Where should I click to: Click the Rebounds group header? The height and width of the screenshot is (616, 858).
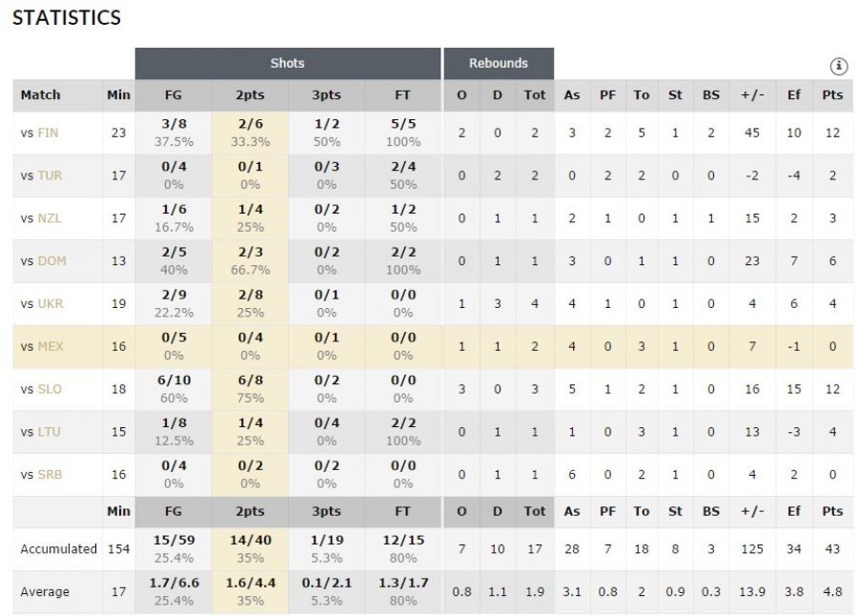(498, 63)
